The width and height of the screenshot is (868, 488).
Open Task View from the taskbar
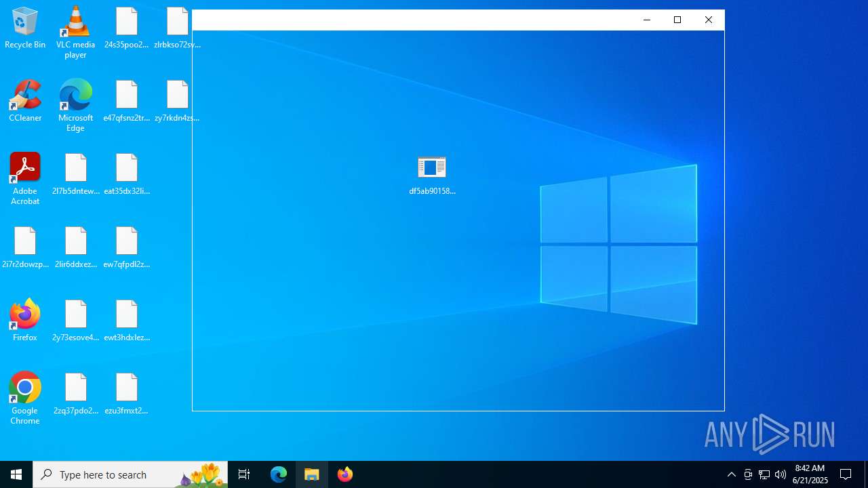tap(244, 474)
